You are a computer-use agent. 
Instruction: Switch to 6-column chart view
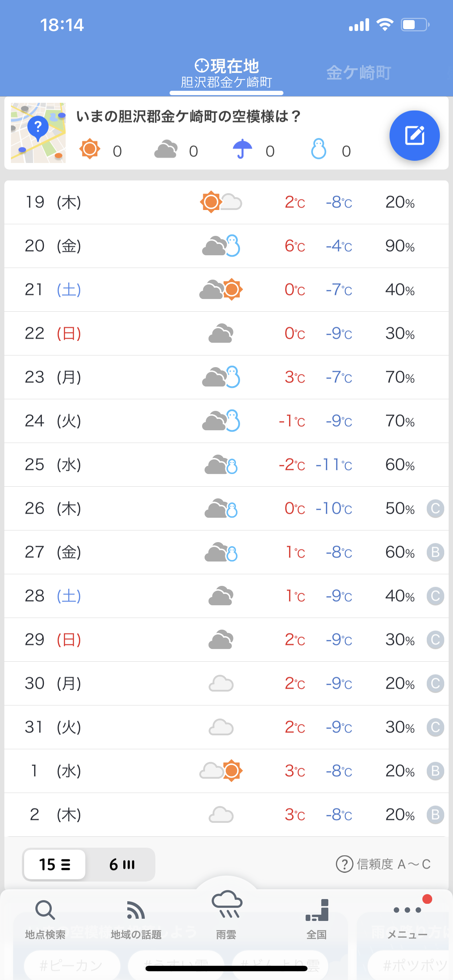point(122,864)
